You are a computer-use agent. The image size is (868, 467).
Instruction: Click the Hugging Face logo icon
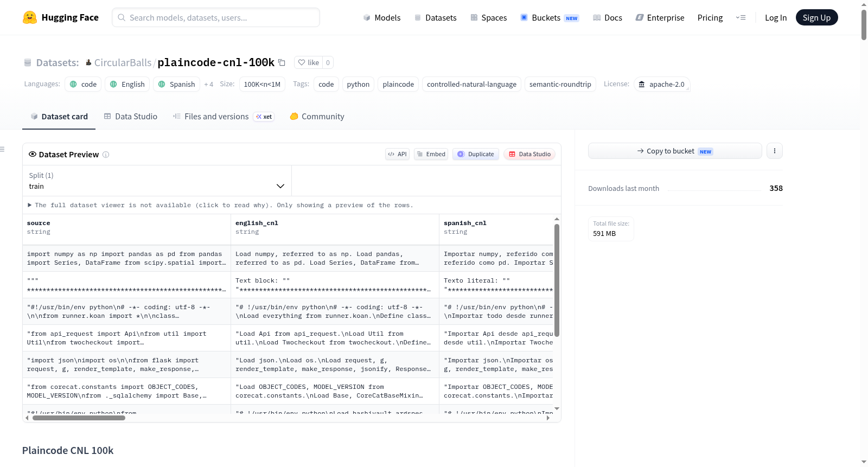tap(30, 17)
